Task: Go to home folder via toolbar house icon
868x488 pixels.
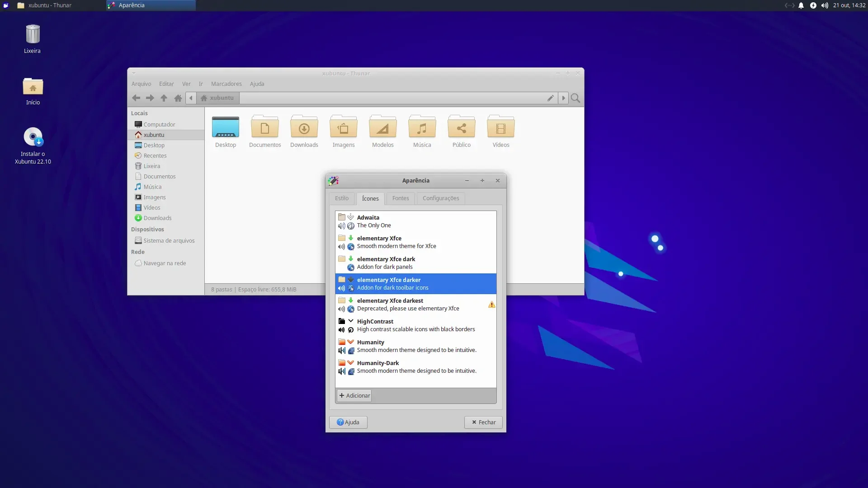Action: click(178, 98)
